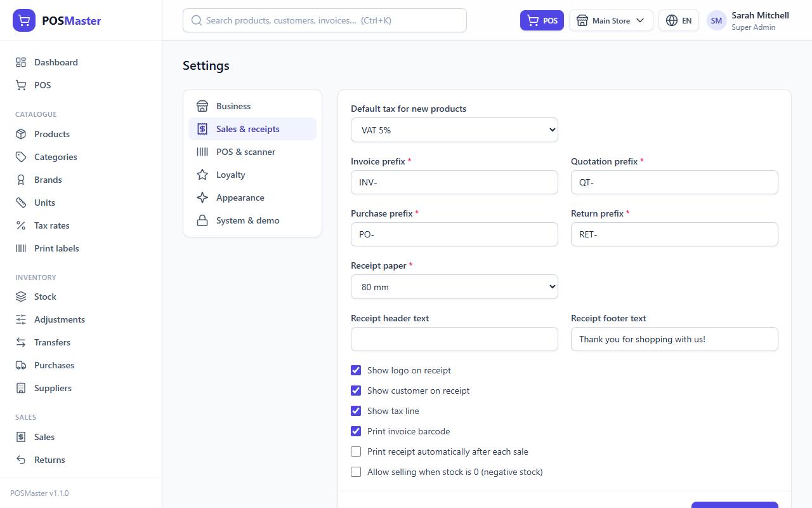812x508 pixels.
Task: Click the globe language icon
Action: pos(672,20)
